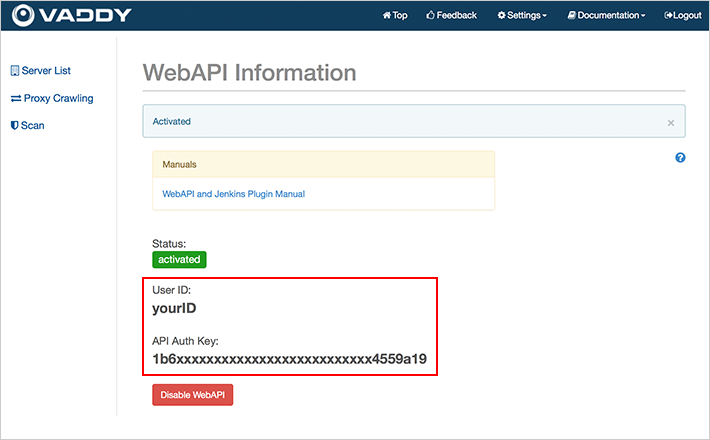
Task: Go to Top in navigation bar
Action: click(x=395, y=15)
